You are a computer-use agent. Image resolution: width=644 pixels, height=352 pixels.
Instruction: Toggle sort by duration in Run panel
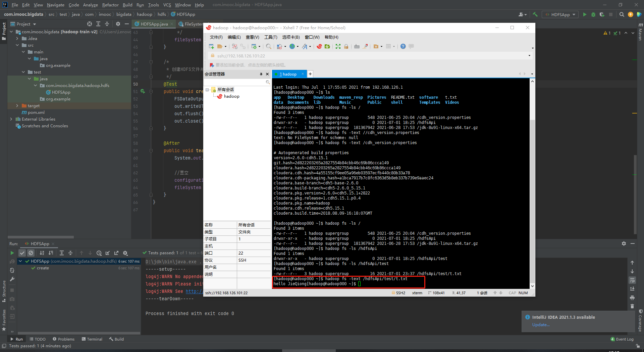click(x=51, y=253)
